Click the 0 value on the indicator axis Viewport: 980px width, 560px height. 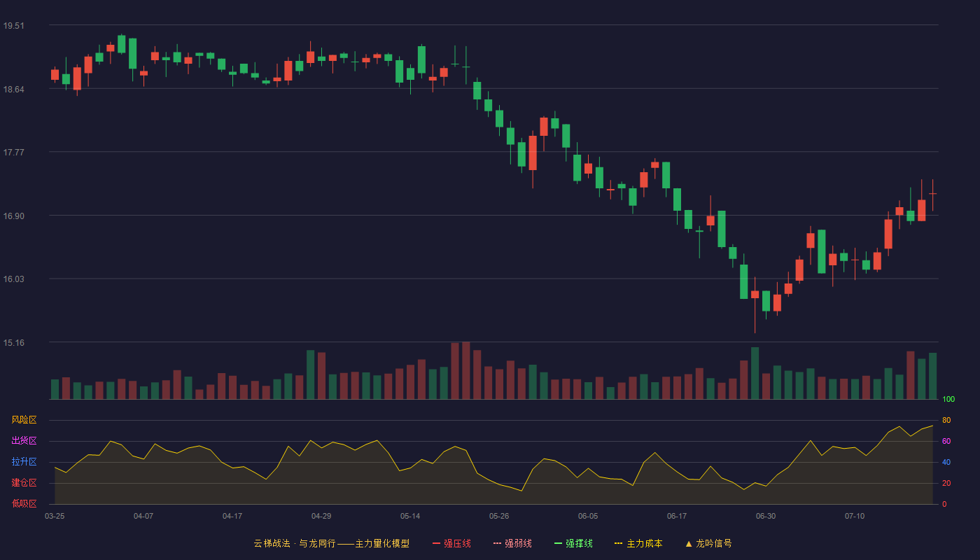944,504
